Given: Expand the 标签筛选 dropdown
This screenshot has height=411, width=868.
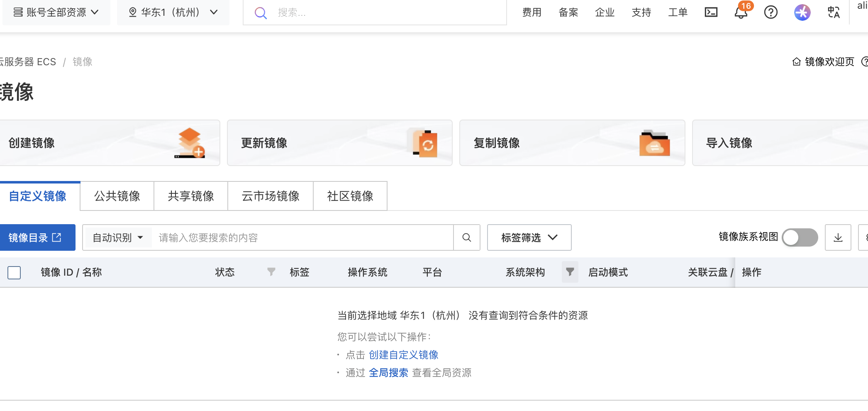Looking at the screenshot, I should [x=529, y=237].
